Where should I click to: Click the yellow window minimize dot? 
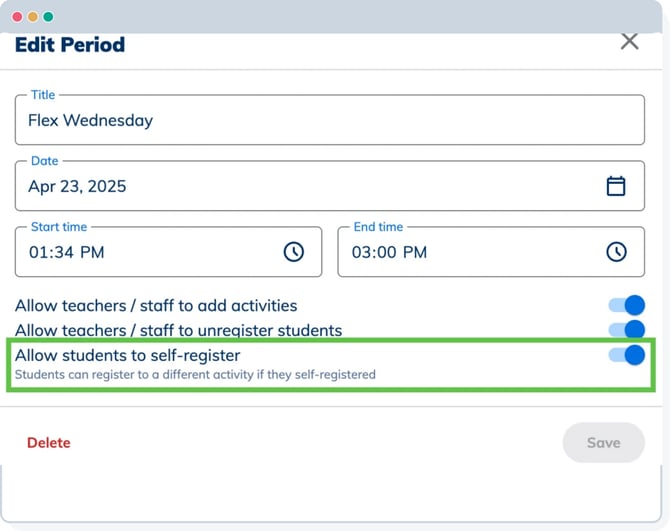(x=33, y=17)
